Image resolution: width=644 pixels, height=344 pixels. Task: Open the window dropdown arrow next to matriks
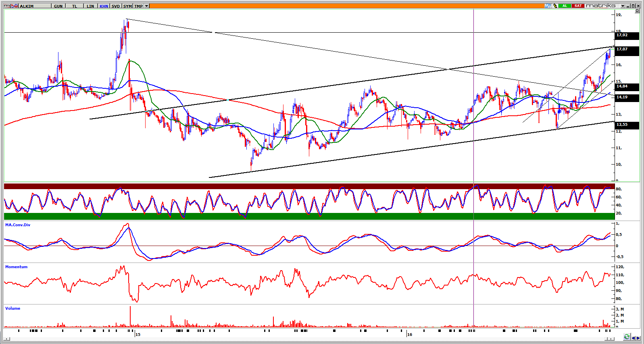click(623, 6)
